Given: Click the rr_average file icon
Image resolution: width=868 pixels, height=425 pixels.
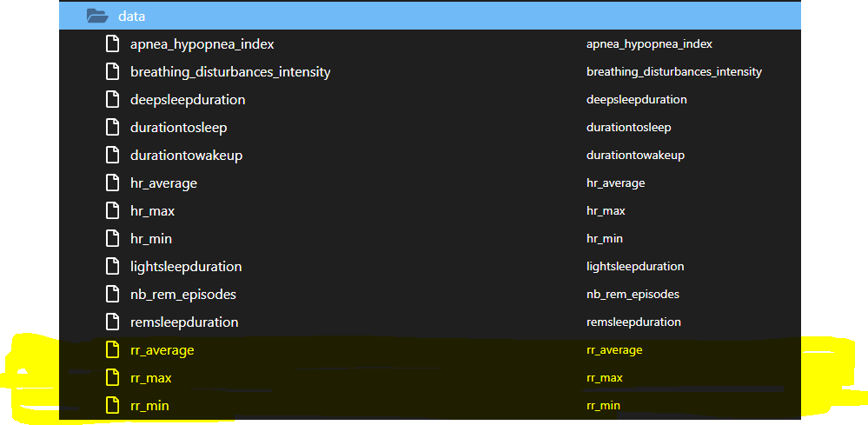Looking at the screenshot, I should (x=112, y=350).
